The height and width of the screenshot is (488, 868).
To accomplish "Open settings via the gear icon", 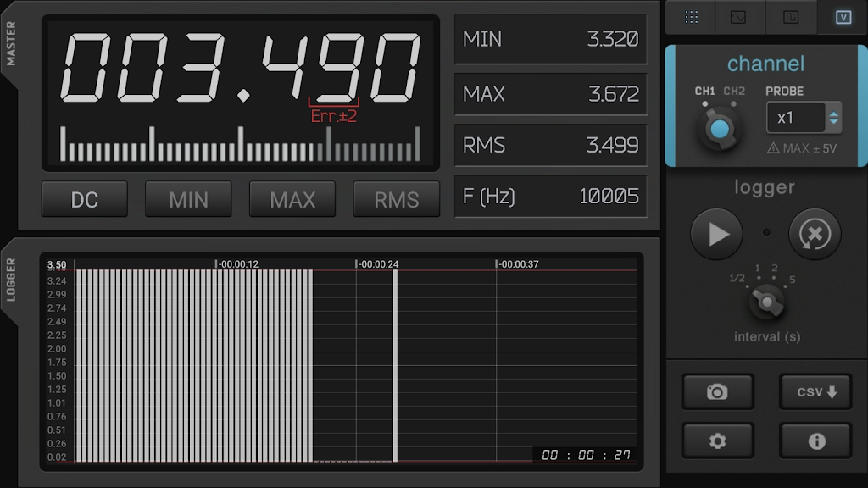I will [717, 441].
